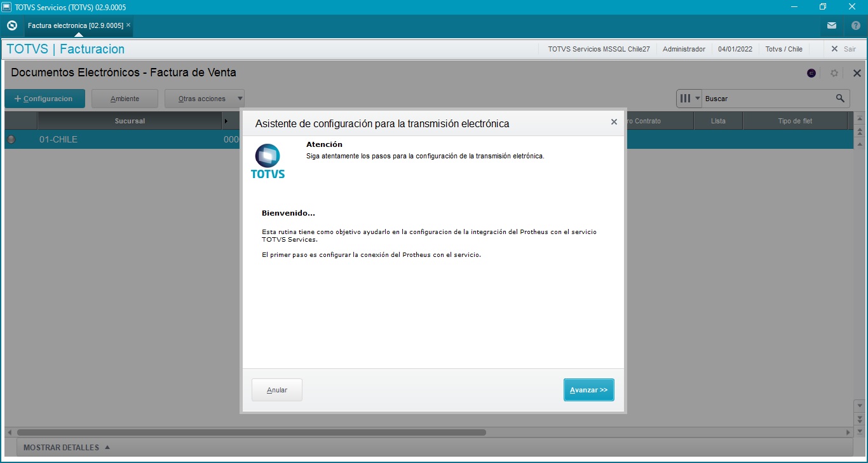Viewport: 868px width, 463px height.
Task: Click the date 04/01/2022 in the header
Action: 735,49
